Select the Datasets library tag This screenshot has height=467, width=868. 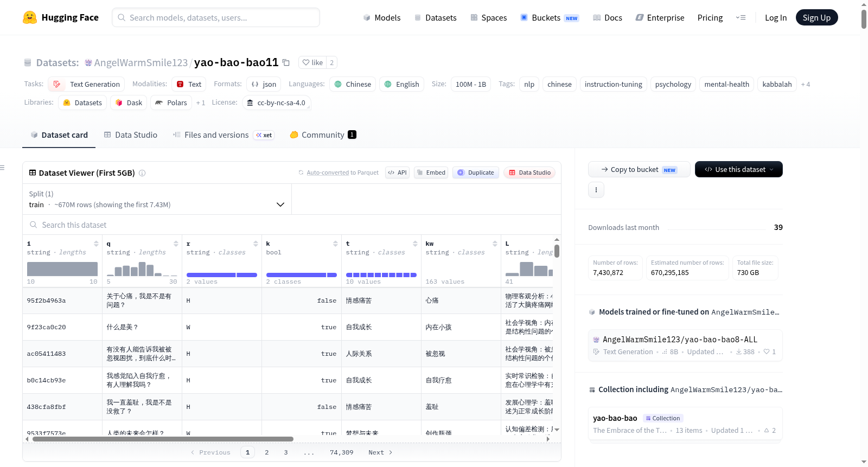[82, 103]
